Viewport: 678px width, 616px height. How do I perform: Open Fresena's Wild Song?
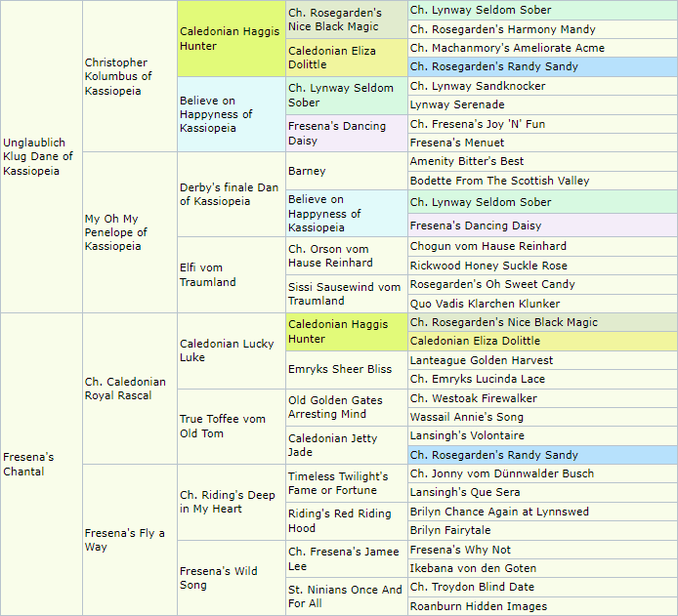click(220, 578)
